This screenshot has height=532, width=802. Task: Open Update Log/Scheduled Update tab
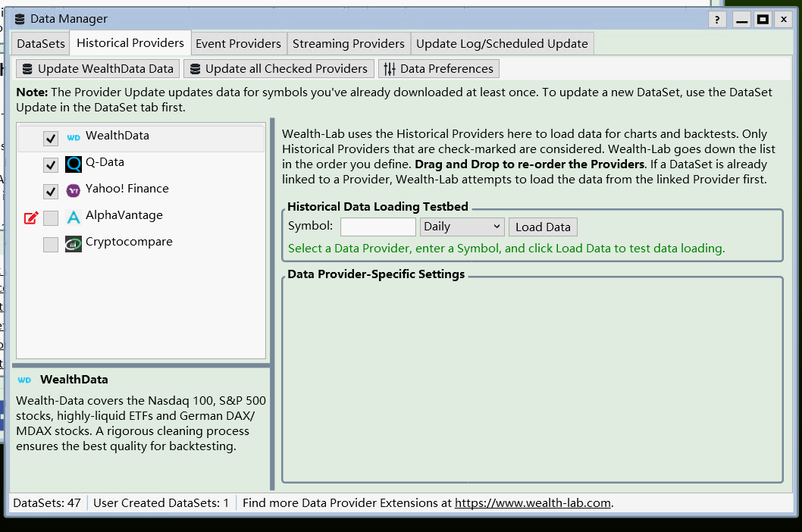point(502,43)
